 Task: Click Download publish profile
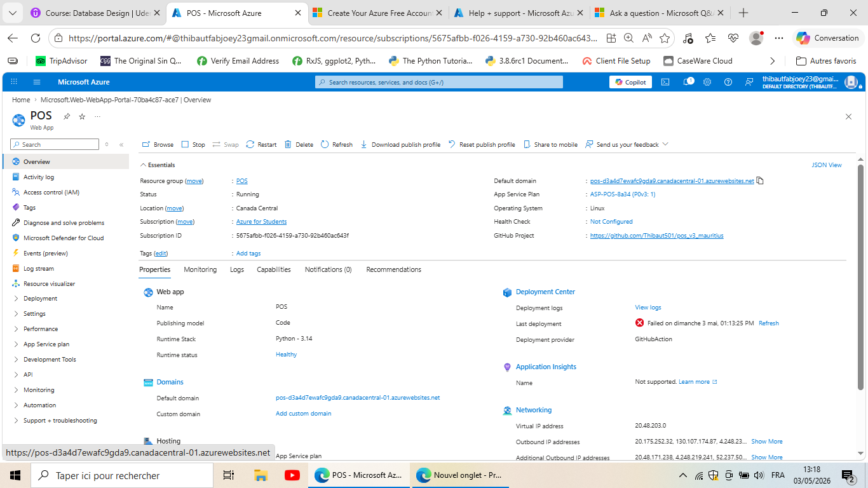click(x=400, y=144)
